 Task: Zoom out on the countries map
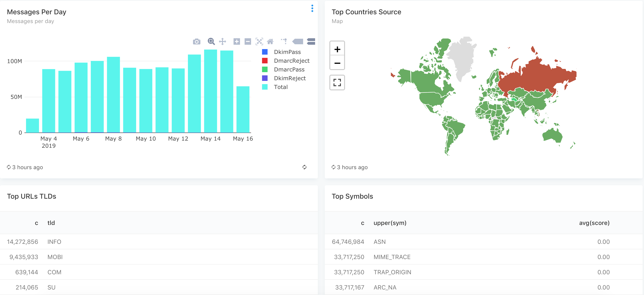click(x=337, y=63)
